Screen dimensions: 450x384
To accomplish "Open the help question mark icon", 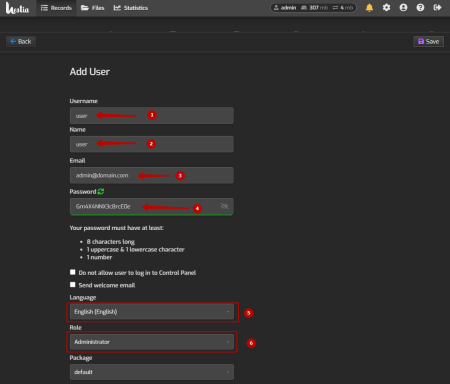I will point(420,8).
